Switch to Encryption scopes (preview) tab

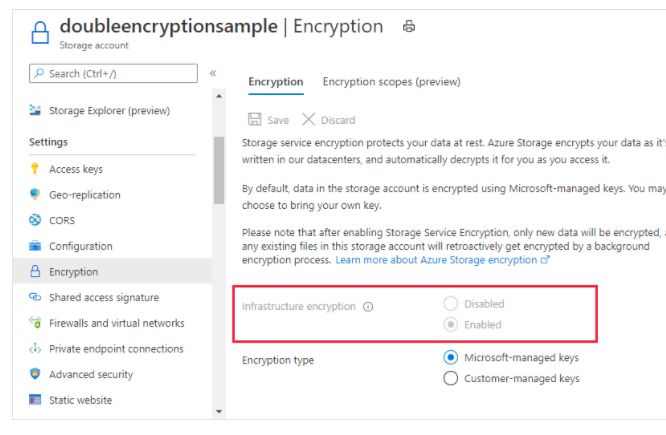point(391,82)
